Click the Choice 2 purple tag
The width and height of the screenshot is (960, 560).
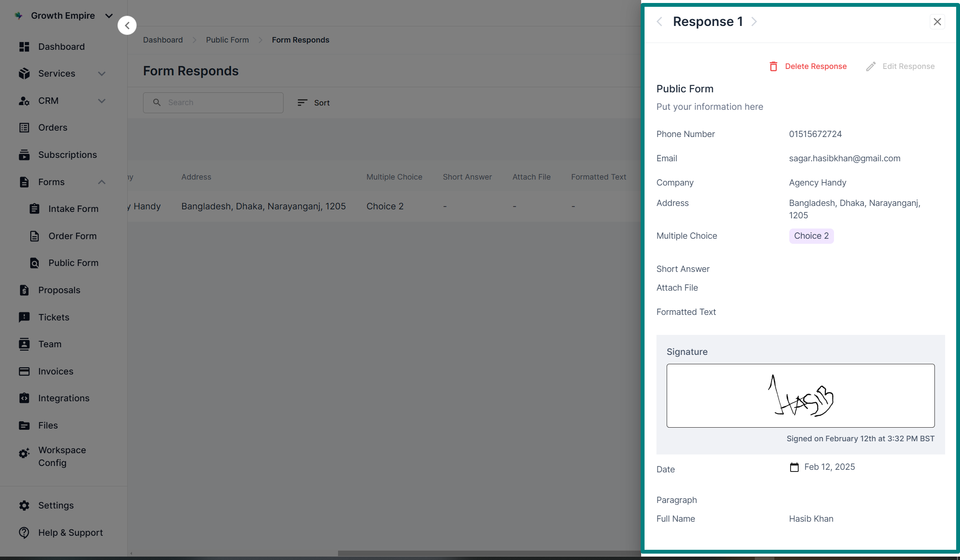point(811,236)
